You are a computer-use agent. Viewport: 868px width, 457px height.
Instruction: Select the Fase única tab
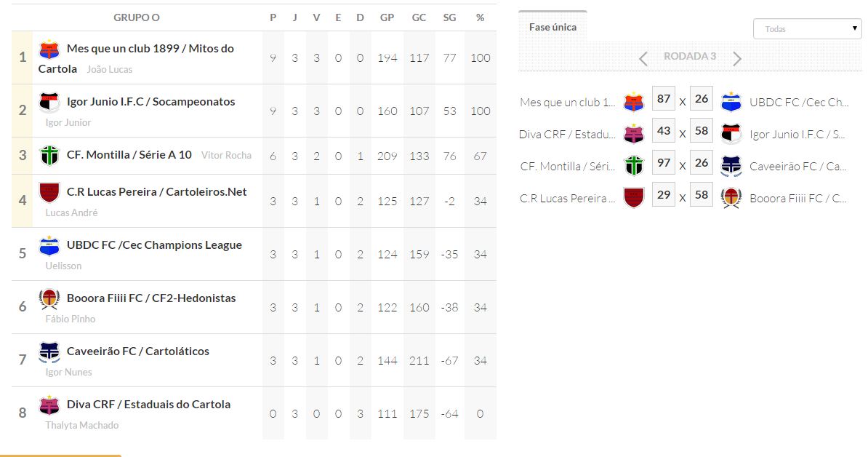[552, 27]
